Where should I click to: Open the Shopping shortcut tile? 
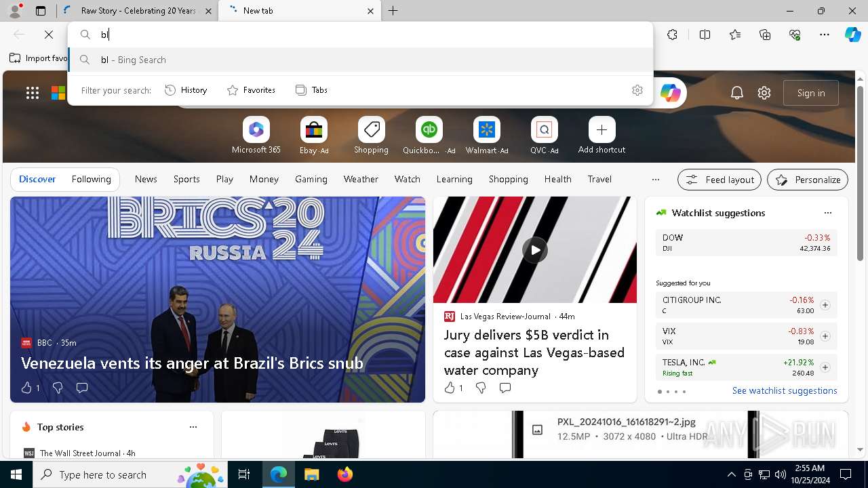click(x=371, y=136)
